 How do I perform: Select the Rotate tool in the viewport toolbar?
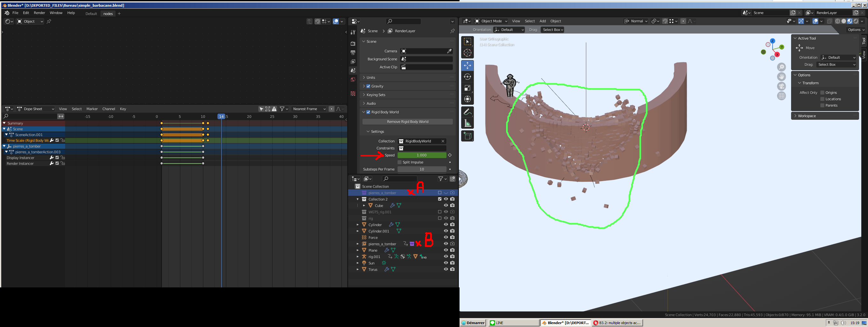click(468, 77)
